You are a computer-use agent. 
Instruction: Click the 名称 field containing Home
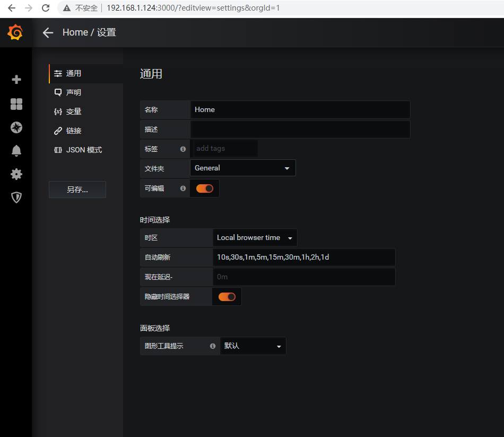pos(300,110)
